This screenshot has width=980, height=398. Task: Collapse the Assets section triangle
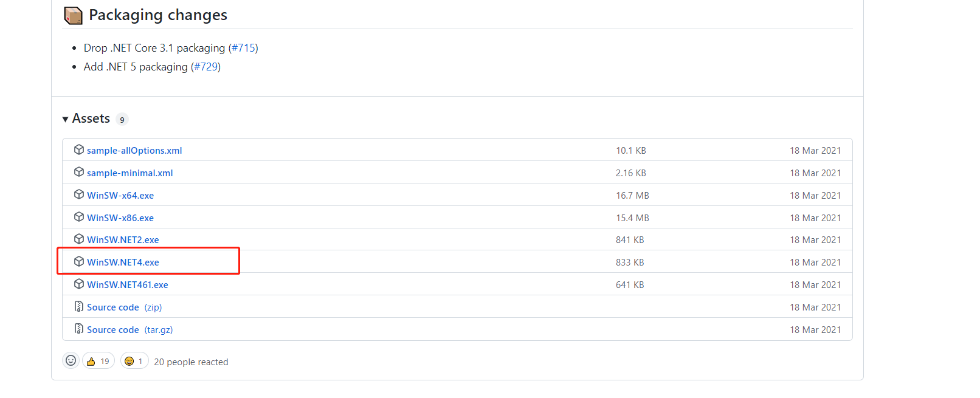65,119
